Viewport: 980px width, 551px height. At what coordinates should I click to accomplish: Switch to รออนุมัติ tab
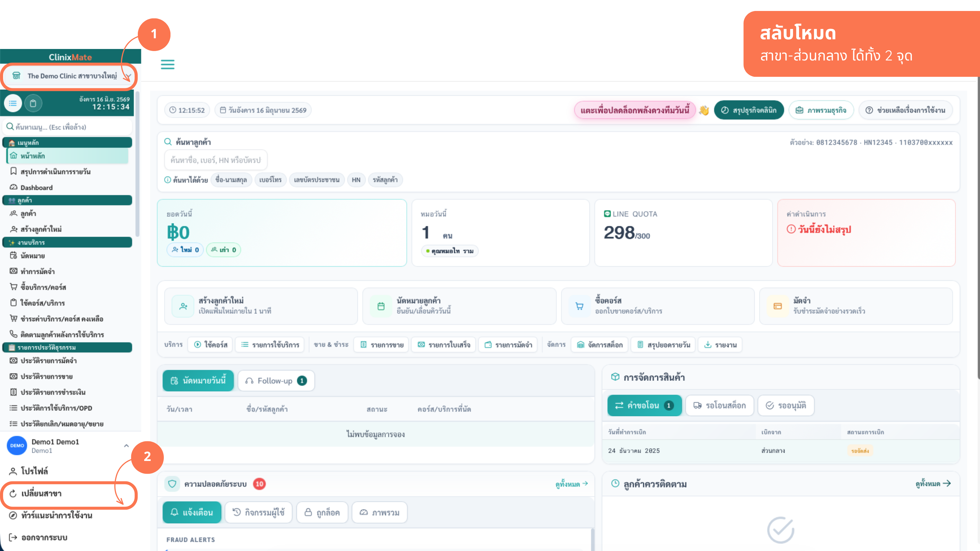[786, 405]
